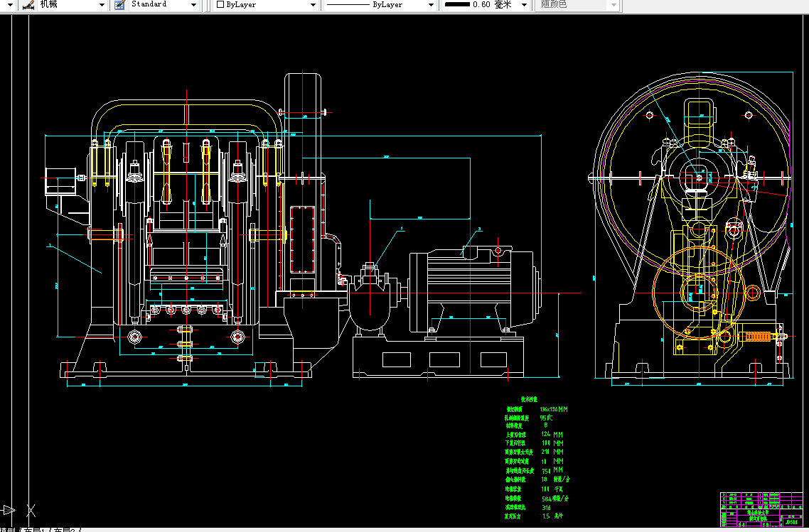
Task: Click the 124 MM parameter value
Action: click(x=552, y=435)
